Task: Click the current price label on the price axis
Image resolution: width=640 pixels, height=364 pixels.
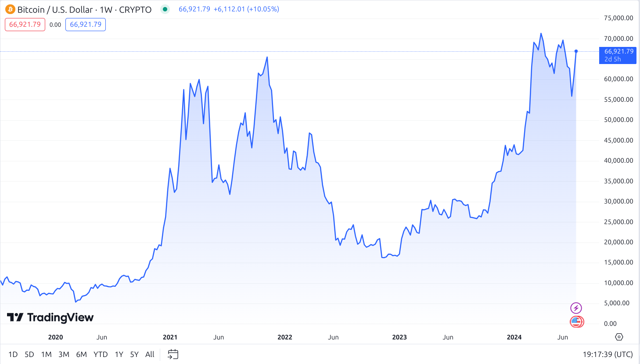Action: 618,55
